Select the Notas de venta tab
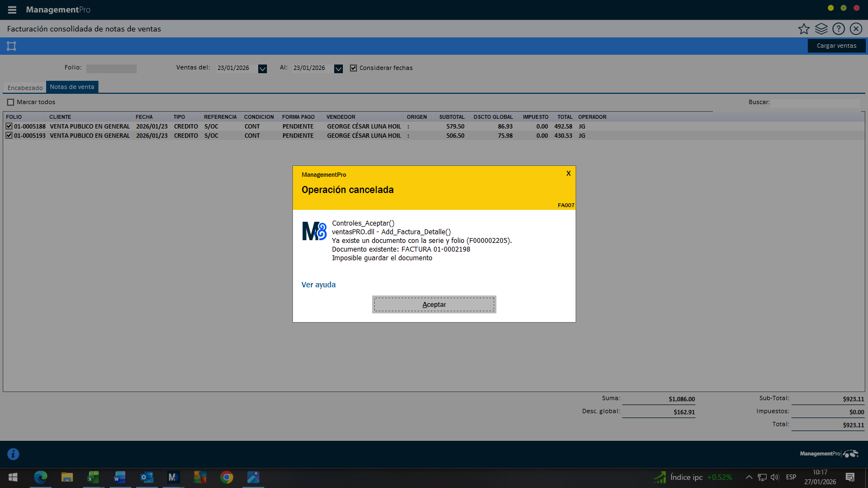This screenshot has width=868, height=488. (72, 87)
